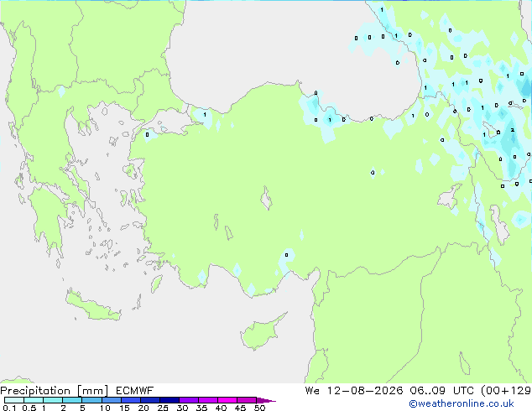Click the "0.1" legend scale label
Image resolution: width=532 pixels, height=411 pixels.
click(x=9, y=408)
